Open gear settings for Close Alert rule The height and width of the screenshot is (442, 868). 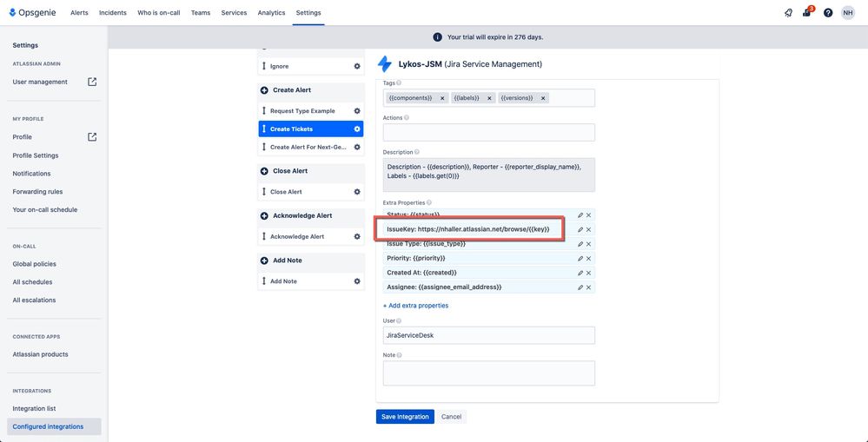click(x=357, y=192)
